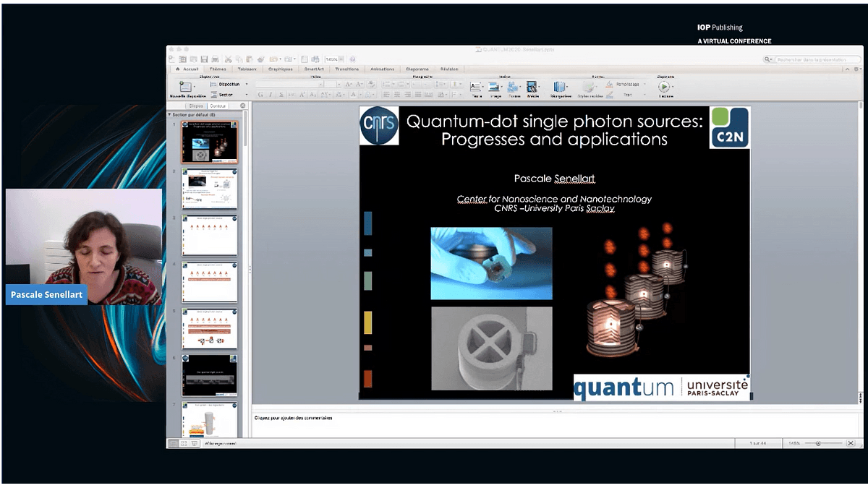Apply underline with the S icon
This screenshot has height=488, width=868.
(x=281, y=95)
